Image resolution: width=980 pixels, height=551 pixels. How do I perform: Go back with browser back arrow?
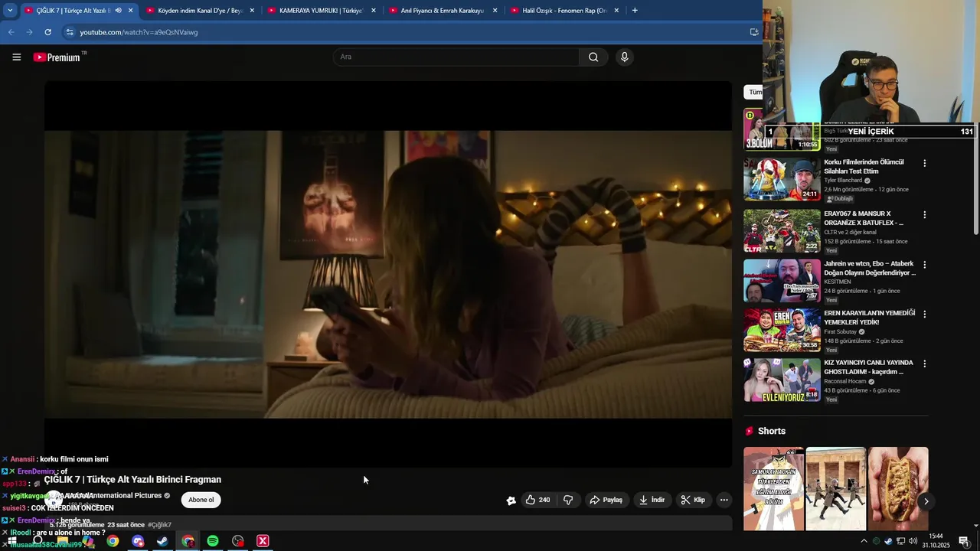11,32
